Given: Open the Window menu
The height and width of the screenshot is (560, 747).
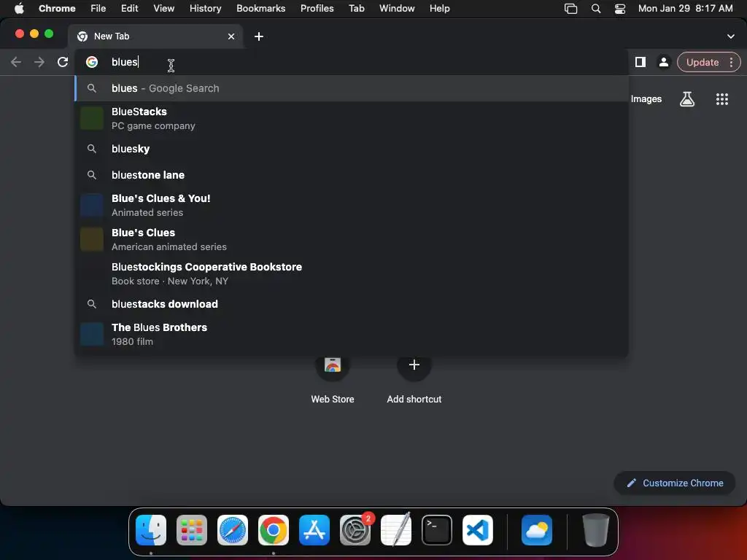Looking at the screenshot, I should (397, 8).
